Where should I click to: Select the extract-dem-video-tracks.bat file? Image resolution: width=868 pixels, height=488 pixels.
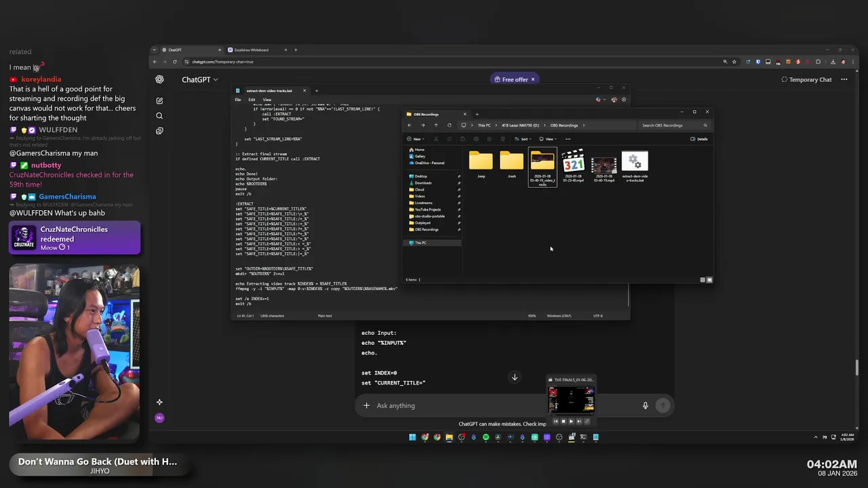(x=635, y=167)
